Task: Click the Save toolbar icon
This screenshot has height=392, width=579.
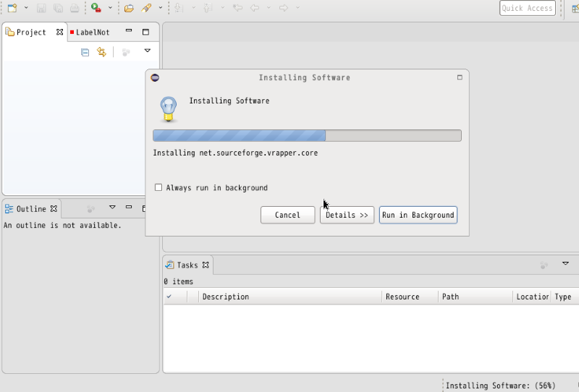Action: click(x=41, y=8)
